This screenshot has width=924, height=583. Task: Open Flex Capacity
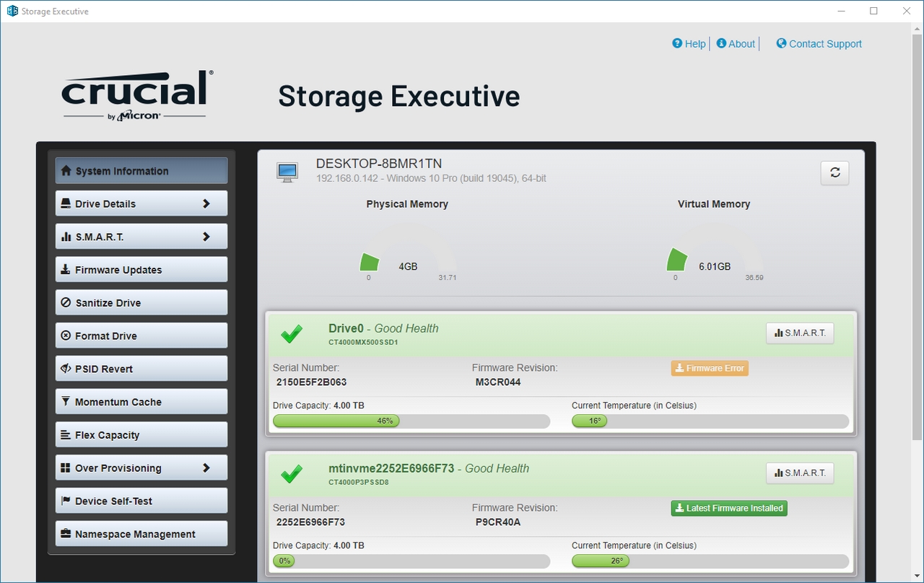pos(141,435)
